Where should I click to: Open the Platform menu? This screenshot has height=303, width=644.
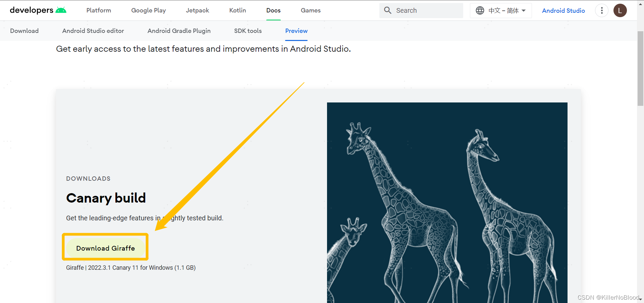tap(99, 10)
